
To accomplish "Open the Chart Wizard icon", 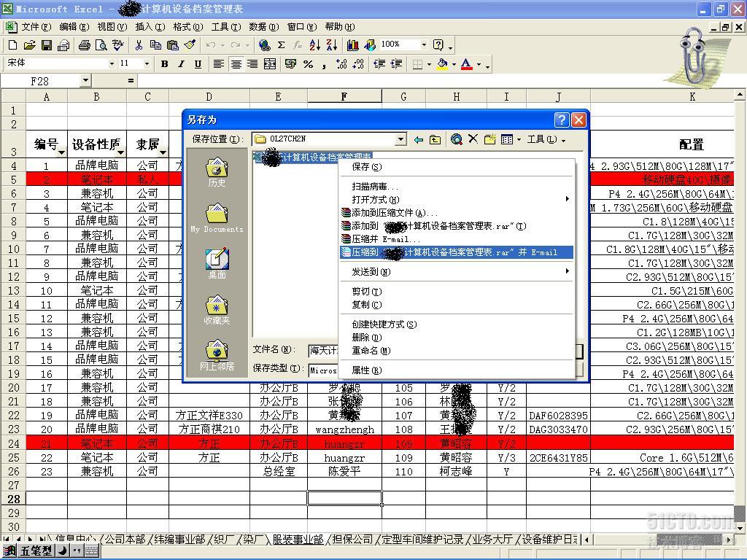I will coord(352,45).
